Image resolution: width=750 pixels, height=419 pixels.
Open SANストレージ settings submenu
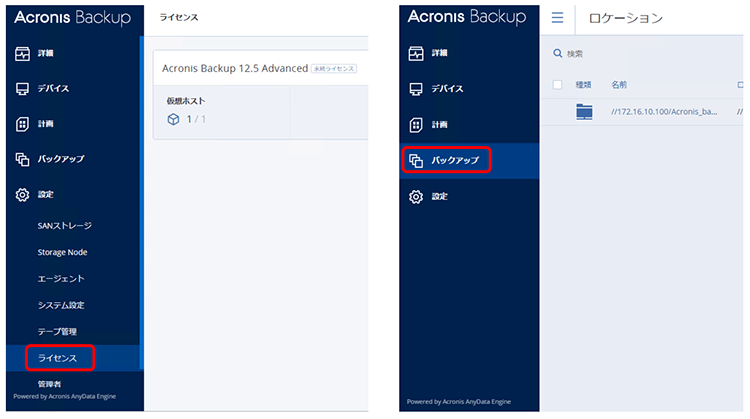[65, 226]
